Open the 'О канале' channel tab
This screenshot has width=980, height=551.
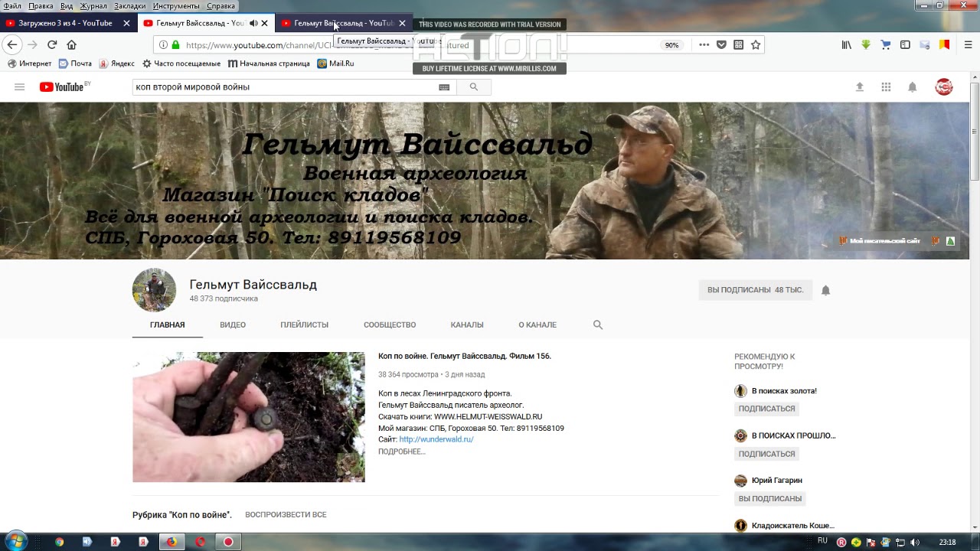pos(537,324)
